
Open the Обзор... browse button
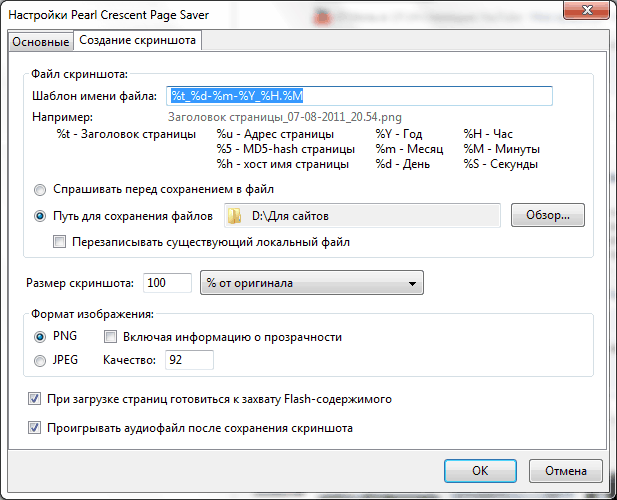point(548,215)
